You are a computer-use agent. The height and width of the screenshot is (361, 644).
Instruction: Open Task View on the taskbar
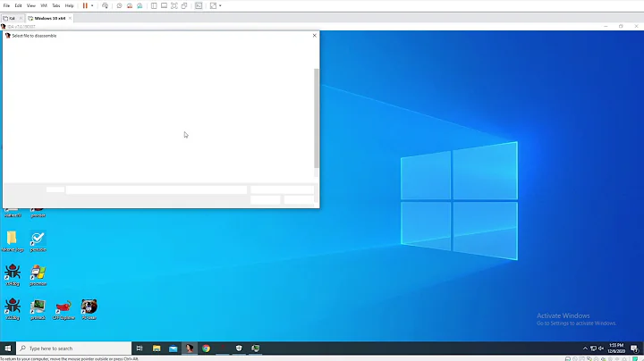(x=140, y=348)
